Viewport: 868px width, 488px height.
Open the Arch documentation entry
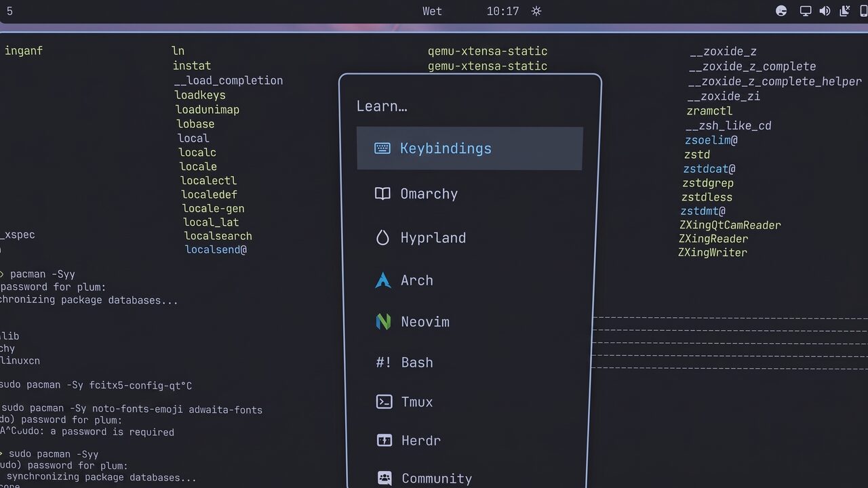(x=469, y=280)
